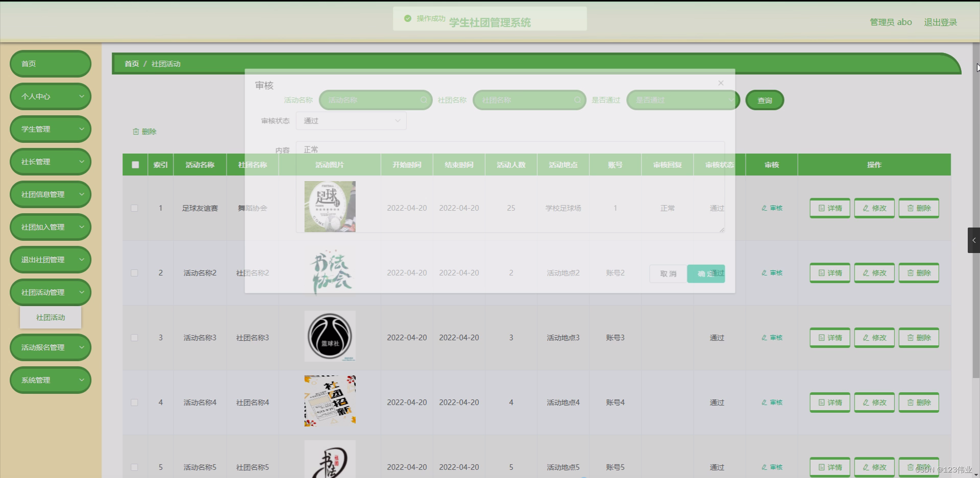
Task: Click 审核 link for row 活动名称4
Action: 772,402
